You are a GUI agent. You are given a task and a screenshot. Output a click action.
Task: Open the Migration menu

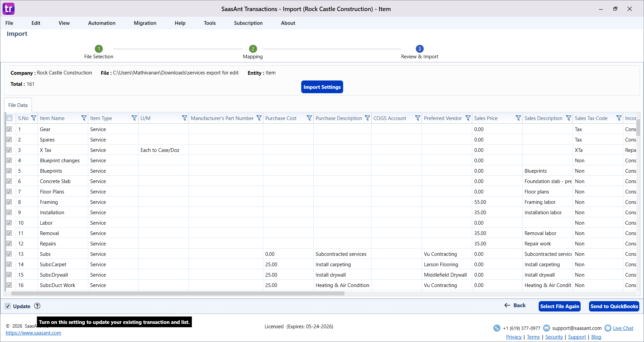(x=145, y=23)
